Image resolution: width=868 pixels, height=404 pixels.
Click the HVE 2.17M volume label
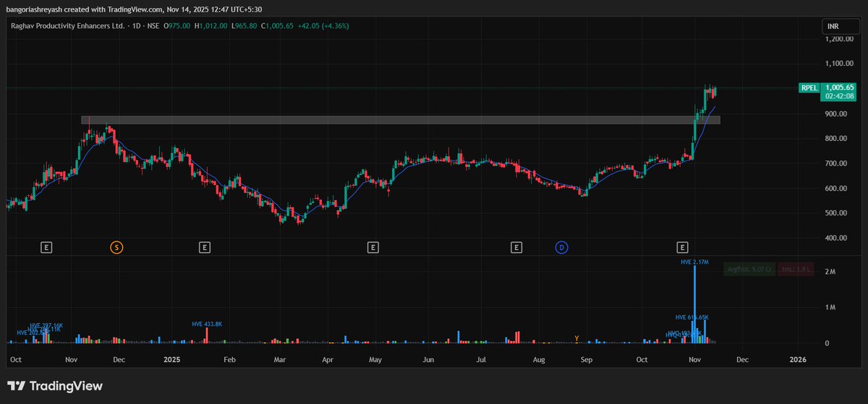point(697,262)
